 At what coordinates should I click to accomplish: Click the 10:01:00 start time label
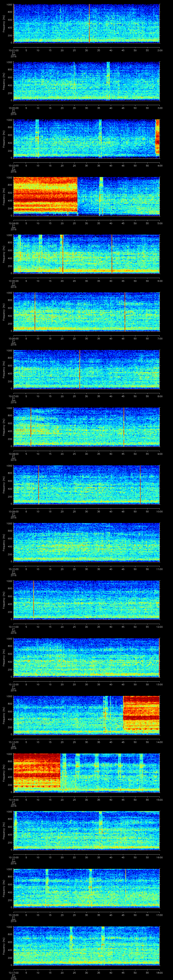pos(13,50)
